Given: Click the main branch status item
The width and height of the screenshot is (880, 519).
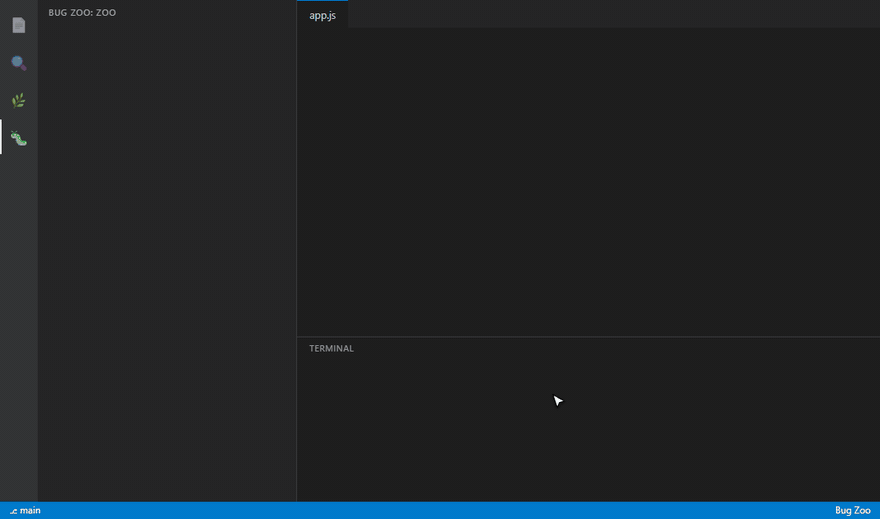Looking at the screenshot, I should tap(25, 511).
